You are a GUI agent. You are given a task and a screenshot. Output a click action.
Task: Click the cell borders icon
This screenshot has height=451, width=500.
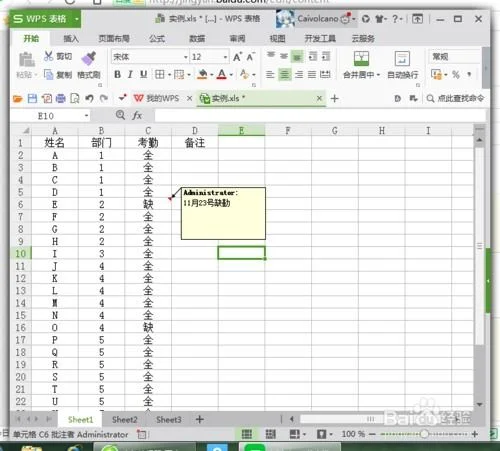click(160, 74)
